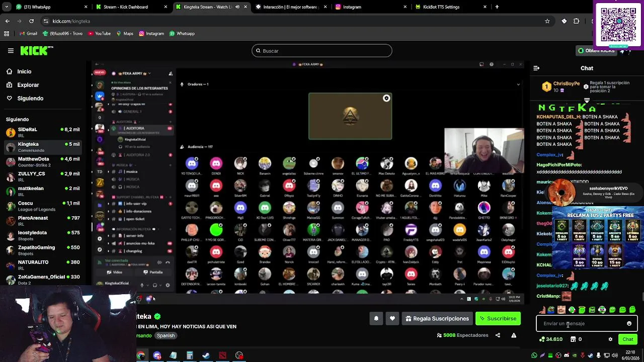This screenshot has height=362, width=644.
Task: Click the Spanish language tag
Action: [x=166, y=336]
